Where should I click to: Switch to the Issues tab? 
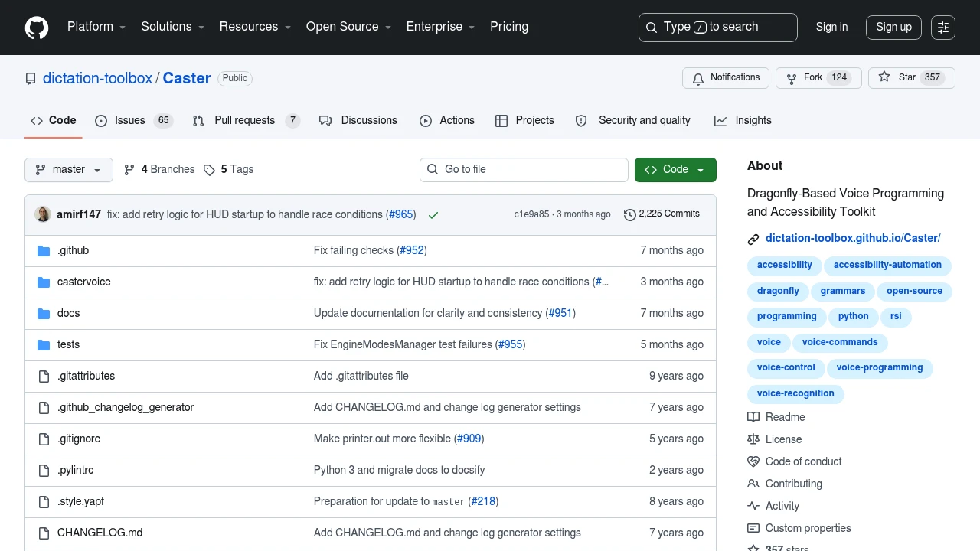[134, 121]
